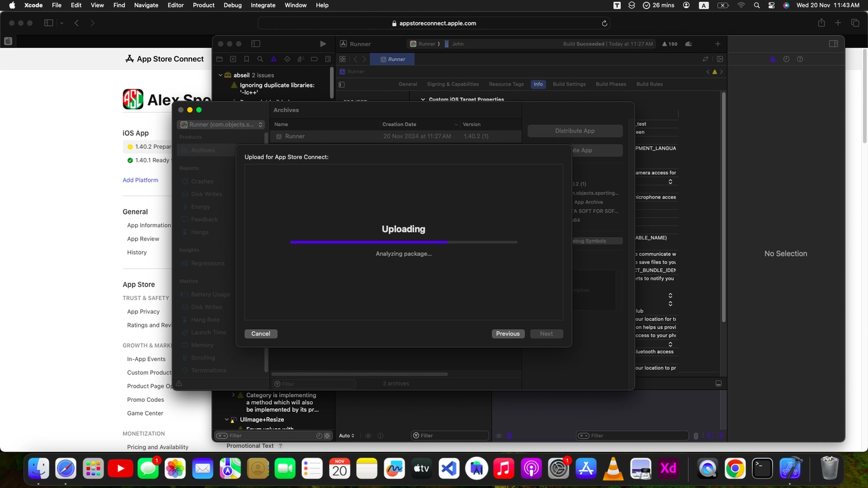Switch to Signing & Capabilities tab
This screenshot has width=868, height=488.
point(453,84)
